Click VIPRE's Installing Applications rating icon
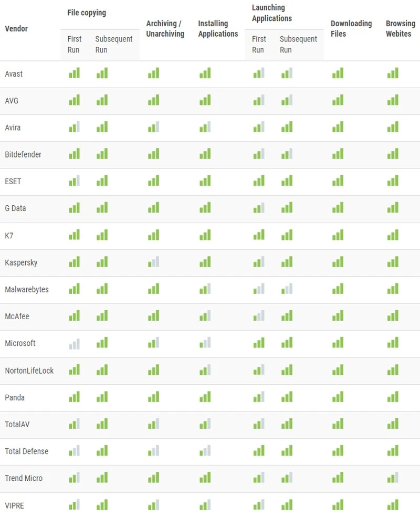 tap(205, 505)
